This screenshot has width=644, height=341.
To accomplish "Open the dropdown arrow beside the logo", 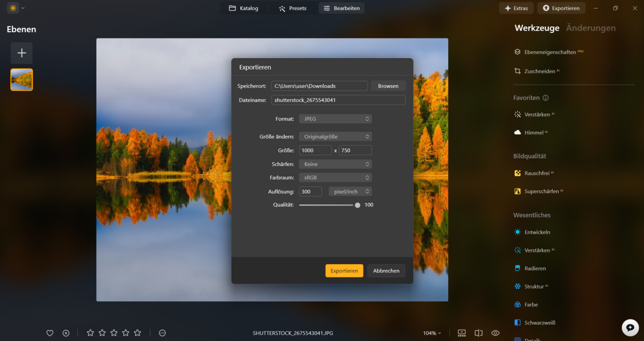I will 23,8.
